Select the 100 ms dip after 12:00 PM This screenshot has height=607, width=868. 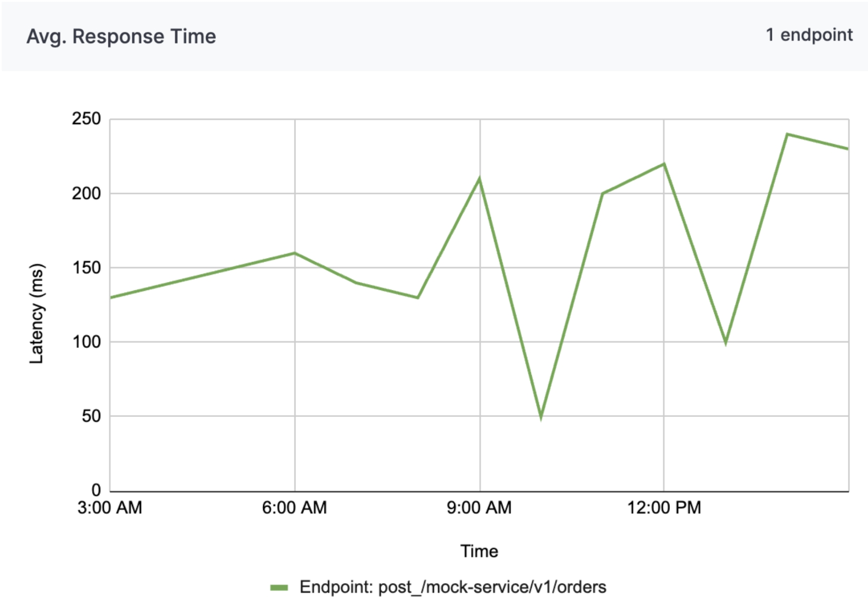point(725,343)
